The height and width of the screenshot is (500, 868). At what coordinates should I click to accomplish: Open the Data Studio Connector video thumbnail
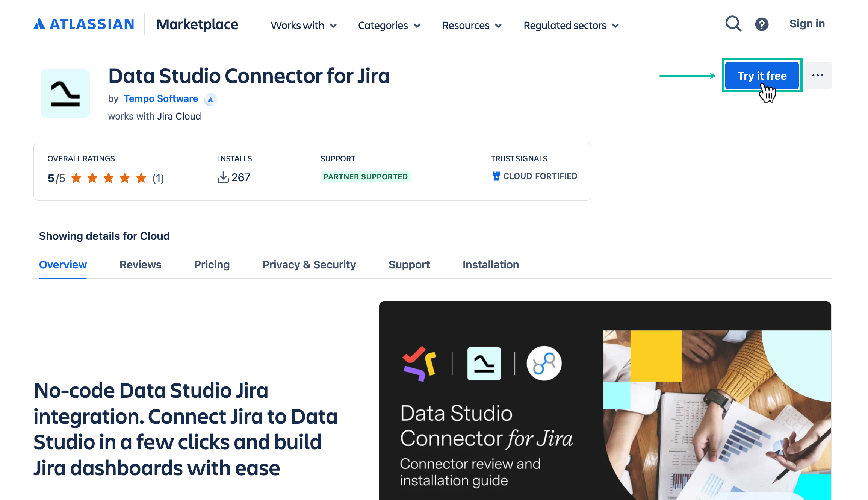(x=605, y=400)
